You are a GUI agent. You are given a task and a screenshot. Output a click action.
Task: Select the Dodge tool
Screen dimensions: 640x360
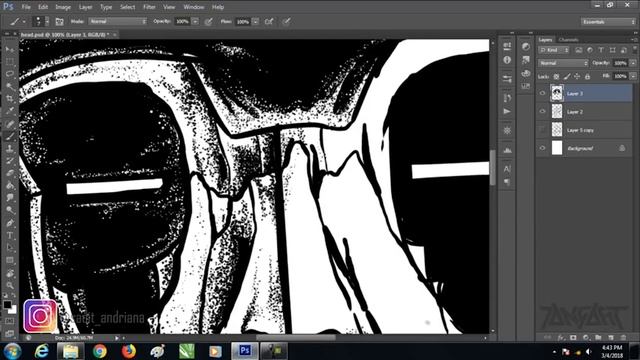click(x=10, y=210)
